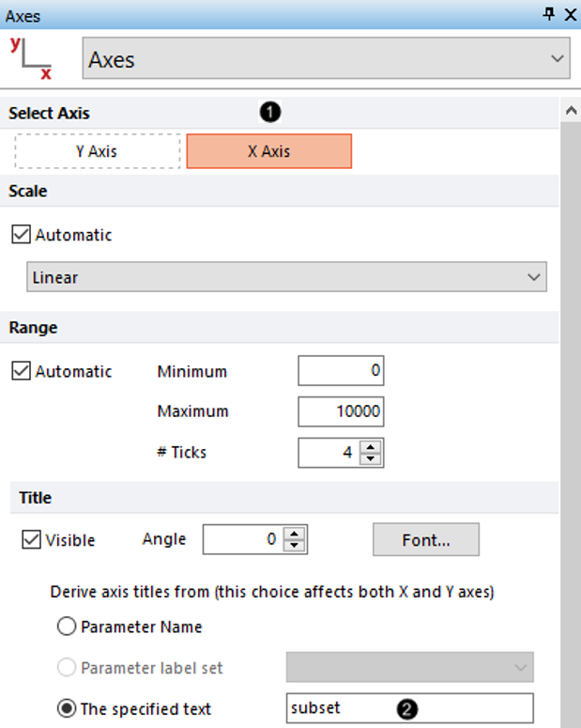Viewport: 581px width, 728px height.
Task: Select Parameter Name radio button
Action: point(67,627)
